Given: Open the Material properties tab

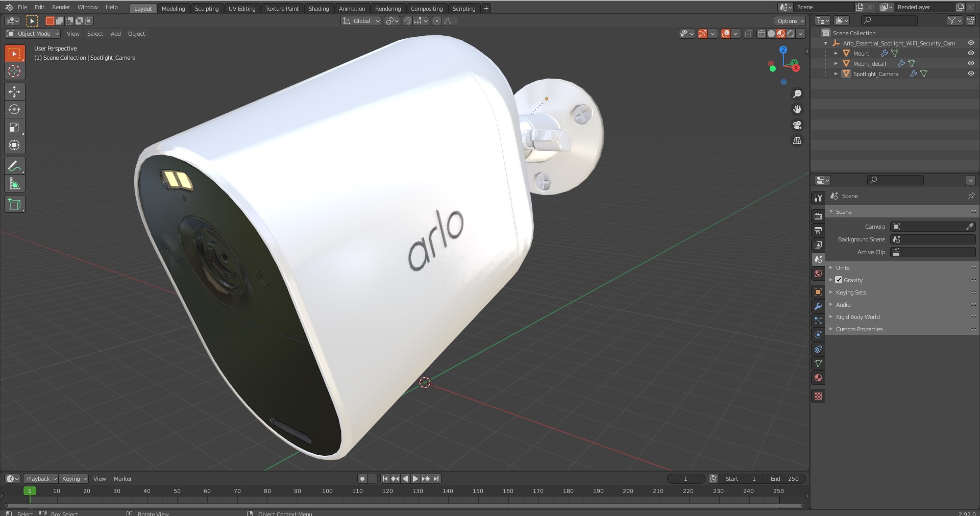Looking at the screenshot, I should click(x=818, y=378).
